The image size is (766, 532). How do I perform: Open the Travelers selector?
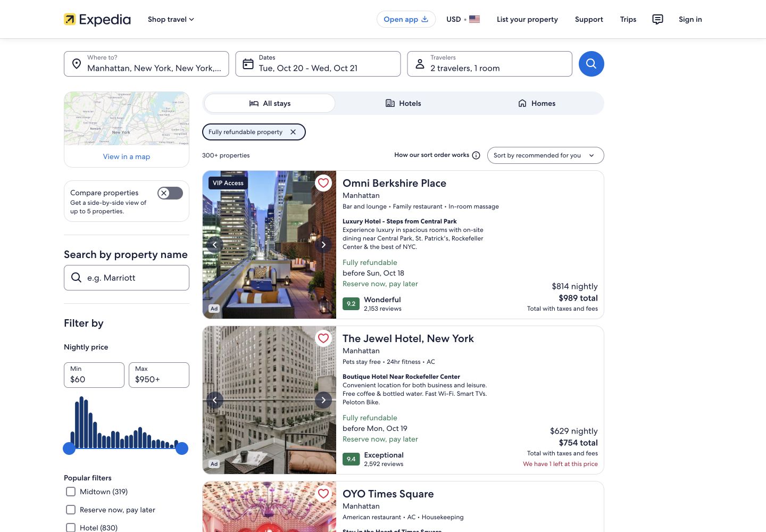tap(490, 64)
